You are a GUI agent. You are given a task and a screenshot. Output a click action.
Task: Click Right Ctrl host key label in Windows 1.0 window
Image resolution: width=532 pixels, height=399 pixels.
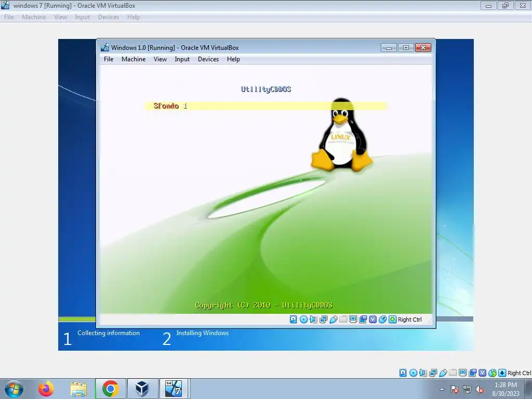[x=409, y=320]
